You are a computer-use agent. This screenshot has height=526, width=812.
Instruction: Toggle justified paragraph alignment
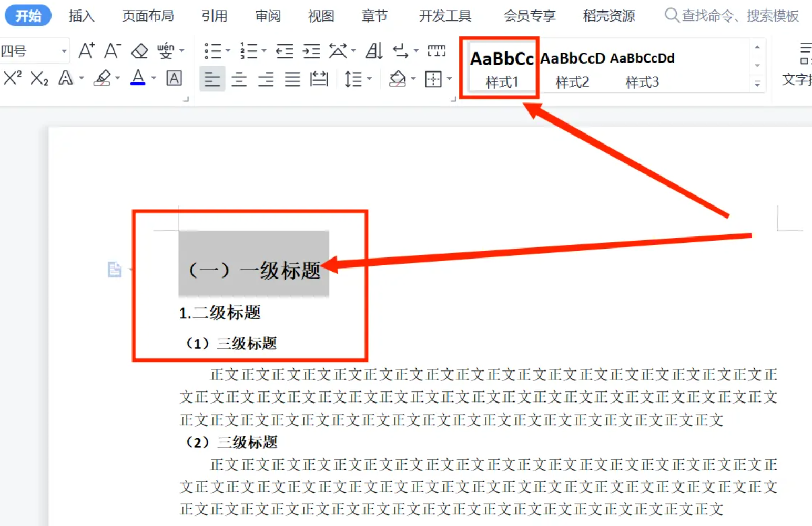tap(292, 79)
